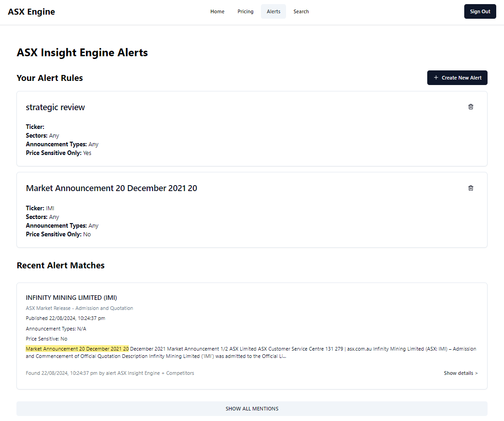Select the Alerts tab
Screen dimensions: 504x421
(x=273, y=11)
